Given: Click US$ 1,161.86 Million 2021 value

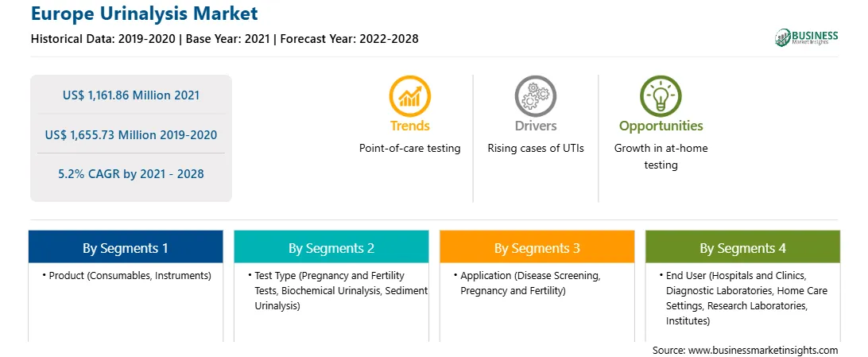Looking at the screenshot, I should (131, 95).
